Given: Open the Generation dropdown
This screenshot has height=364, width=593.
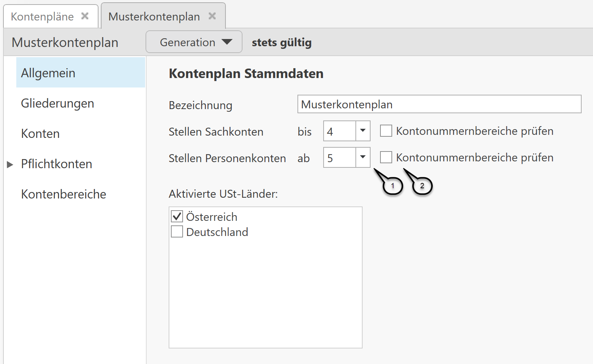Looking at the screenshot, I should click(194, 42).
